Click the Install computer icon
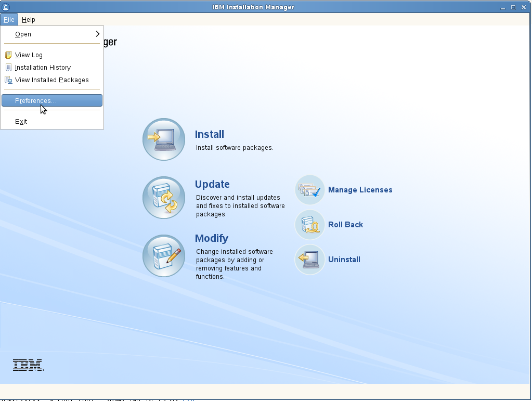This screenshot has height=401, width=532. 164,139
